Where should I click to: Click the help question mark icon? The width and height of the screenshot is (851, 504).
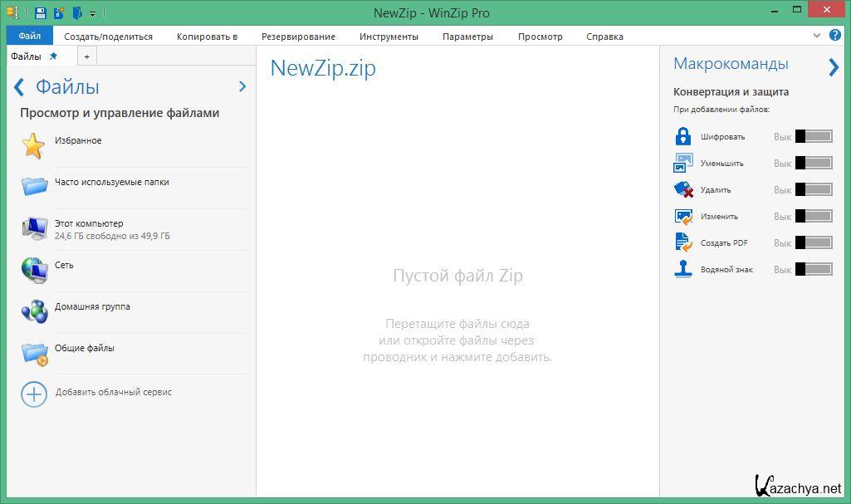click(836, 36)
